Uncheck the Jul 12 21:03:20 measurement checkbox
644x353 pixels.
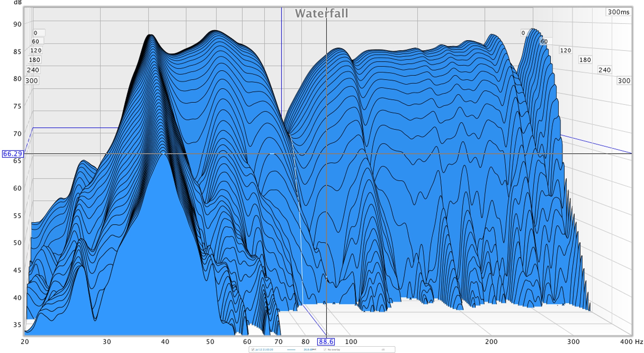[253, 350]
